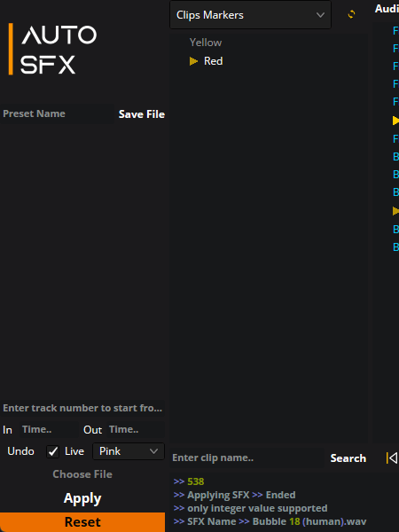The height and width of the screenshot is (532, 399).
Task: Select the Yellow marker entry
Action: [x=206, y=43]
